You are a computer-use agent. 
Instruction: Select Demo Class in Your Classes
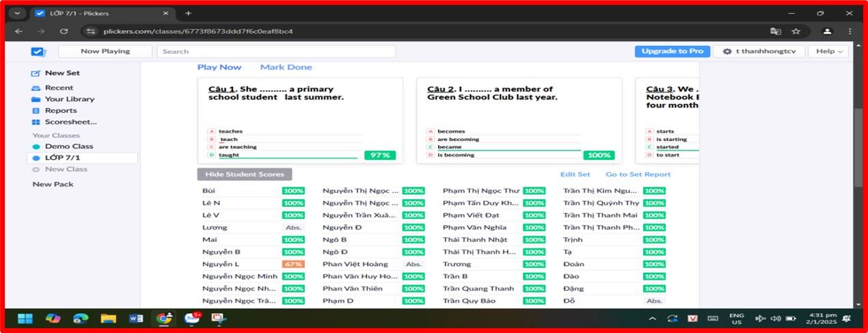(x=69, y=146)
